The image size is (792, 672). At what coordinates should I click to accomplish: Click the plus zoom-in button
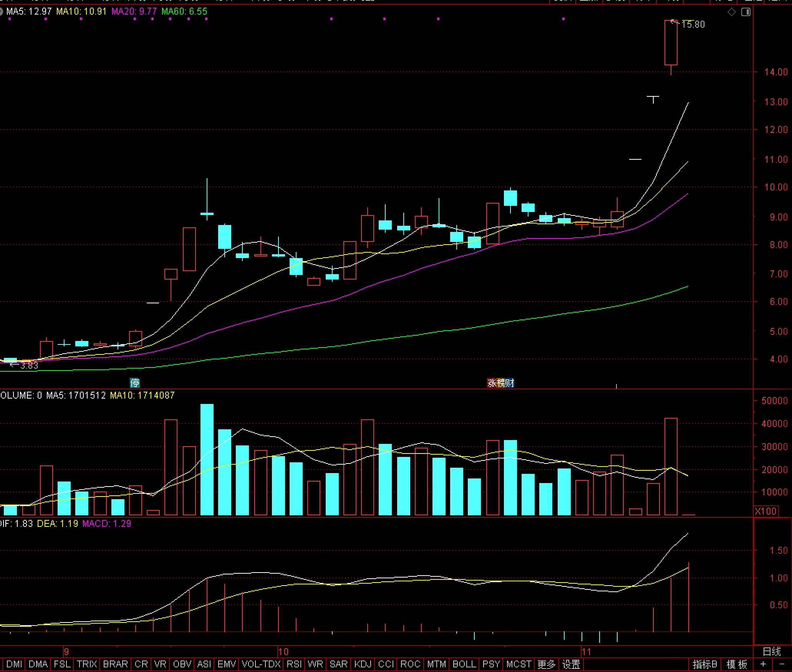pos(763,664)
